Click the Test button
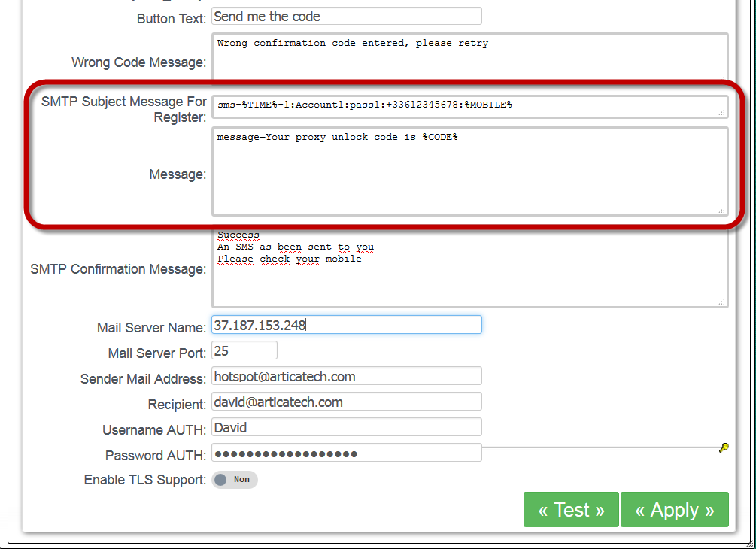This screenshot has height=549, width=756. point(571,509)
